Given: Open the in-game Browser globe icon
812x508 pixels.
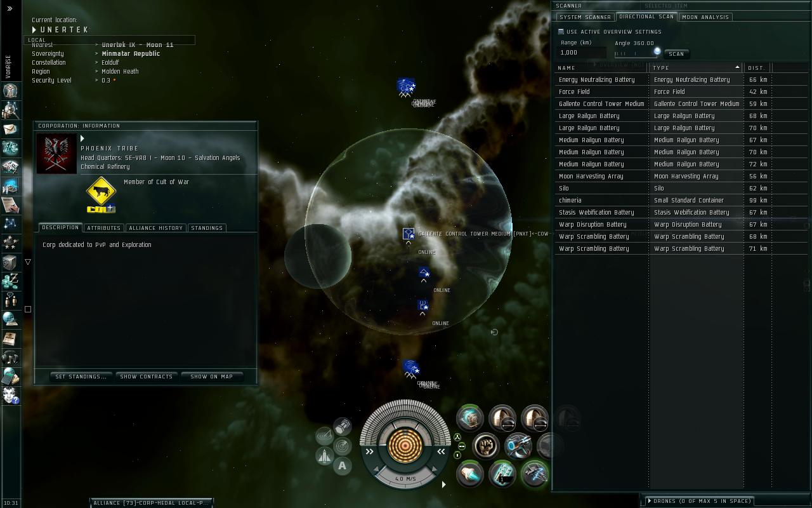Looking at the screenshot, I should pyautogui.click(x=10, y=319).
